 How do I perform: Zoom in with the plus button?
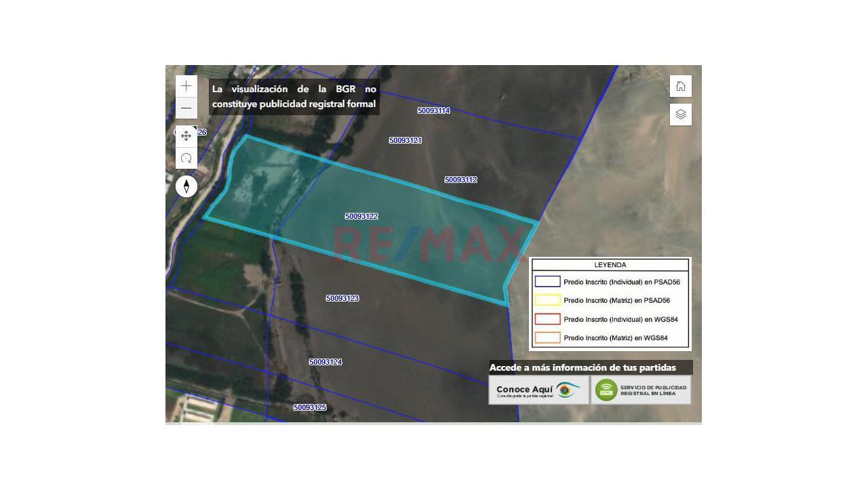click(x=186, y=86)
